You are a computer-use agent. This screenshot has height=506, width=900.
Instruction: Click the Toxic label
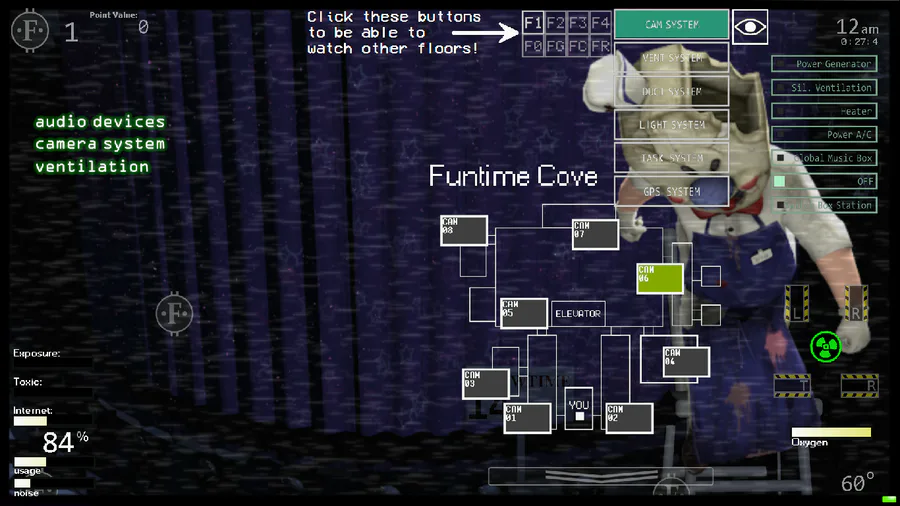tap(28, 382)
